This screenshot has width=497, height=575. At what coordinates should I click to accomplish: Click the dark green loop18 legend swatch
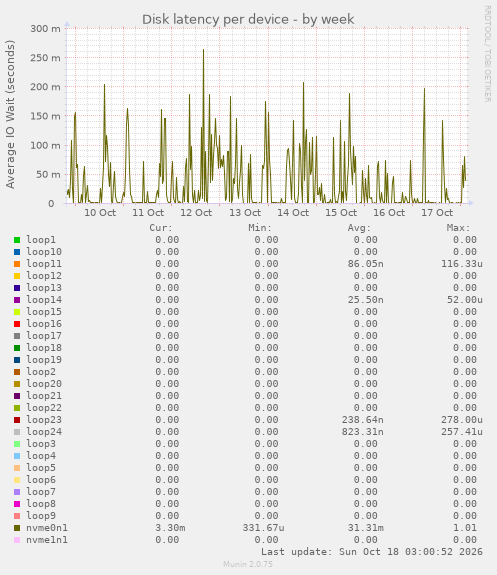click(17, 348)
